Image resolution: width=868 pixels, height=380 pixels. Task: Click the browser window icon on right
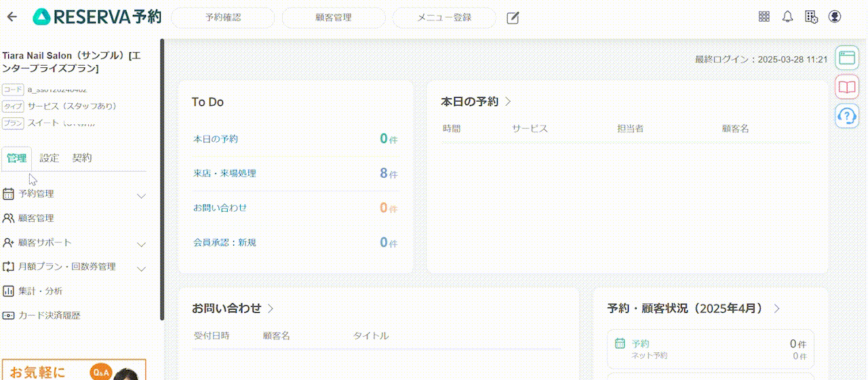point(846,58)
